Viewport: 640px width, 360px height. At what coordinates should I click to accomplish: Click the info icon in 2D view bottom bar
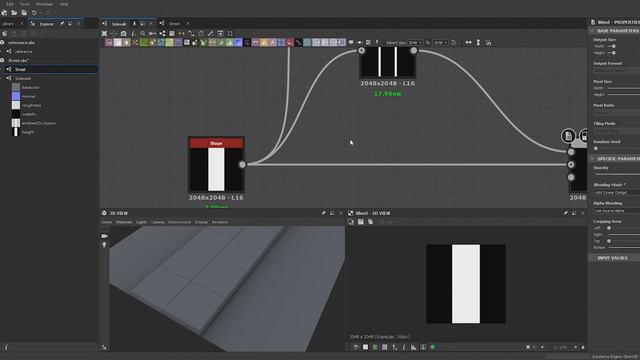point(404,347)
